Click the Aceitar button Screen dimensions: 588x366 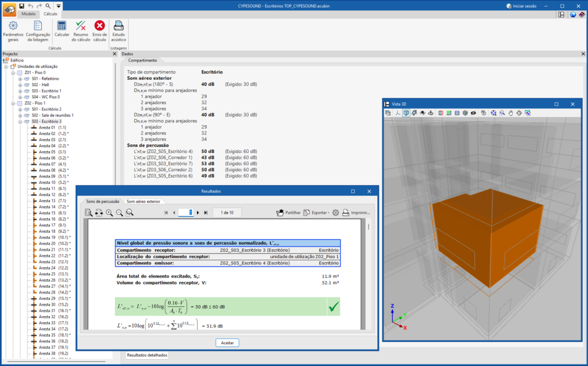[x=227, y=342]
